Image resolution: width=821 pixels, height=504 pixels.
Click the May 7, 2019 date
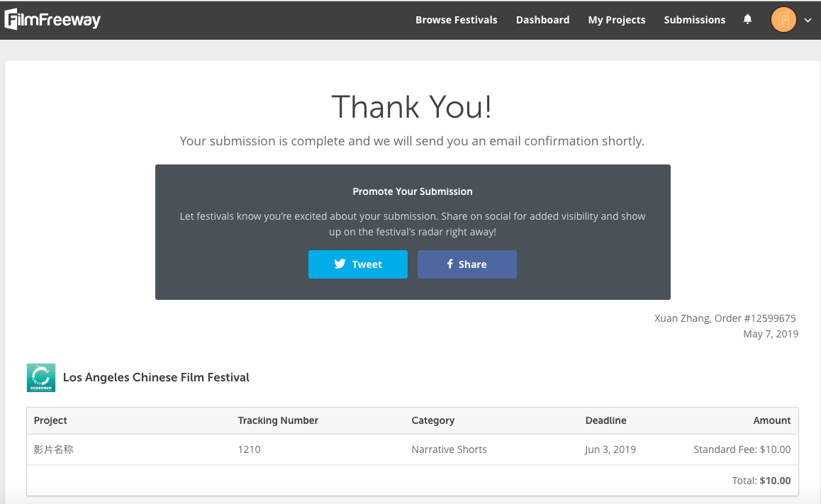(x=770, y=334)
